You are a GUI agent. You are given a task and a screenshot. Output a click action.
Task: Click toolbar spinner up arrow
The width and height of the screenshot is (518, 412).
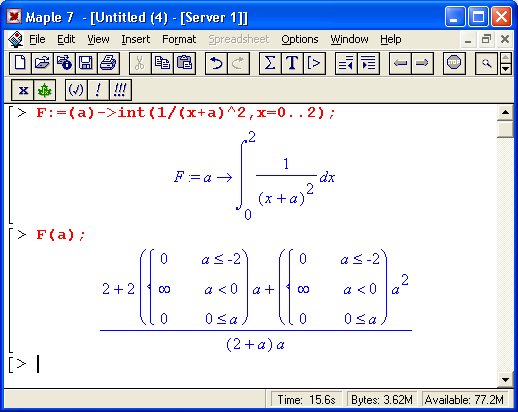[x=506, y=58]
